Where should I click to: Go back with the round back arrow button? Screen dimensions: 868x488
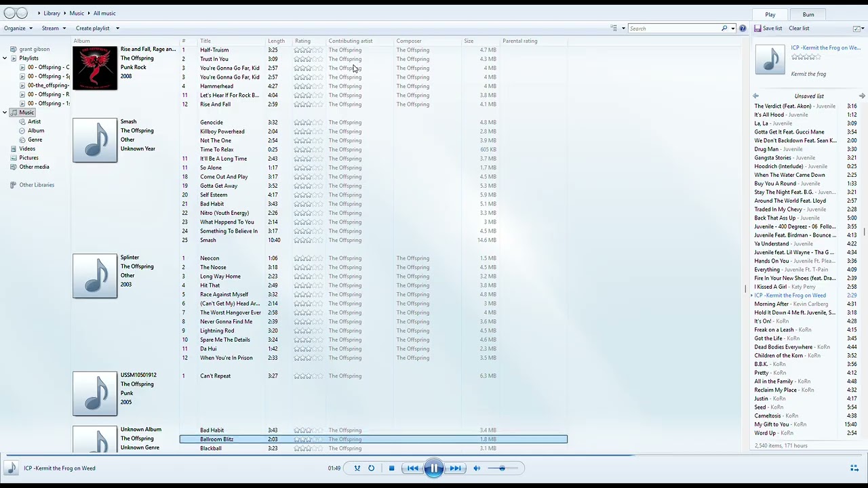(x=9, y=13)
